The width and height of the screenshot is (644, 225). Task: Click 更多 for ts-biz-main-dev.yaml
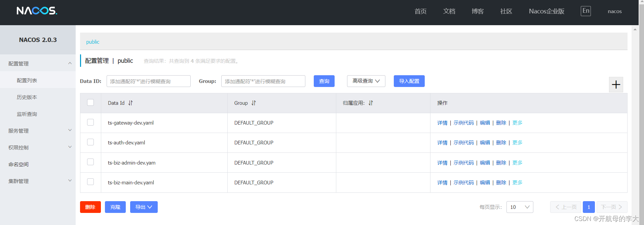(x=517, y=183)
